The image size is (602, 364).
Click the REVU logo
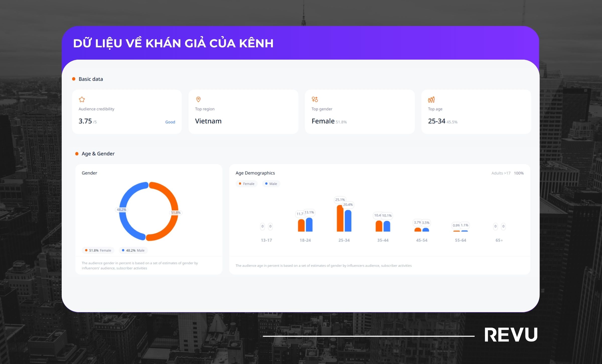point(511,335)
